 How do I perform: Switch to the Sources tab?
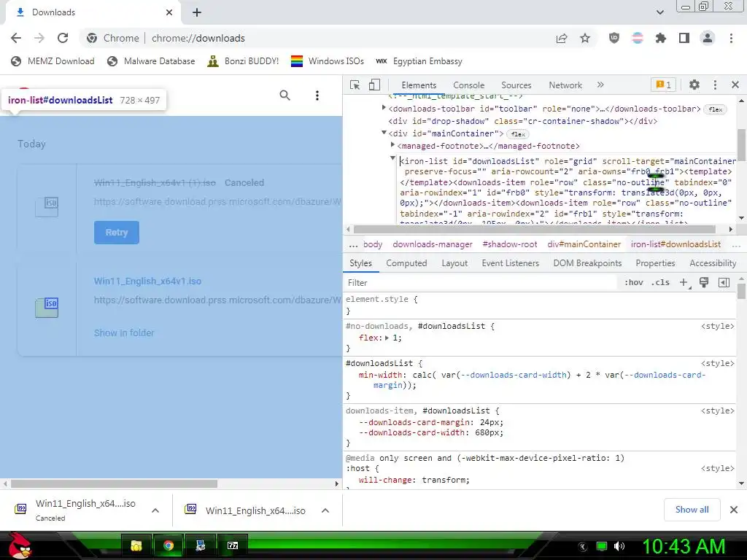point(516,85)
